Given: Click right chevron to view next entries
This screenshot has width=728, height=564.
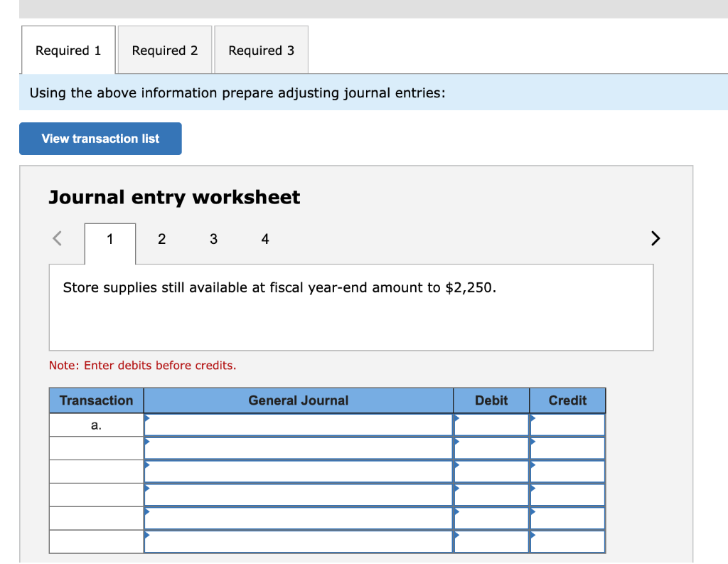Looking at the screenshot, I should [655, 238].
